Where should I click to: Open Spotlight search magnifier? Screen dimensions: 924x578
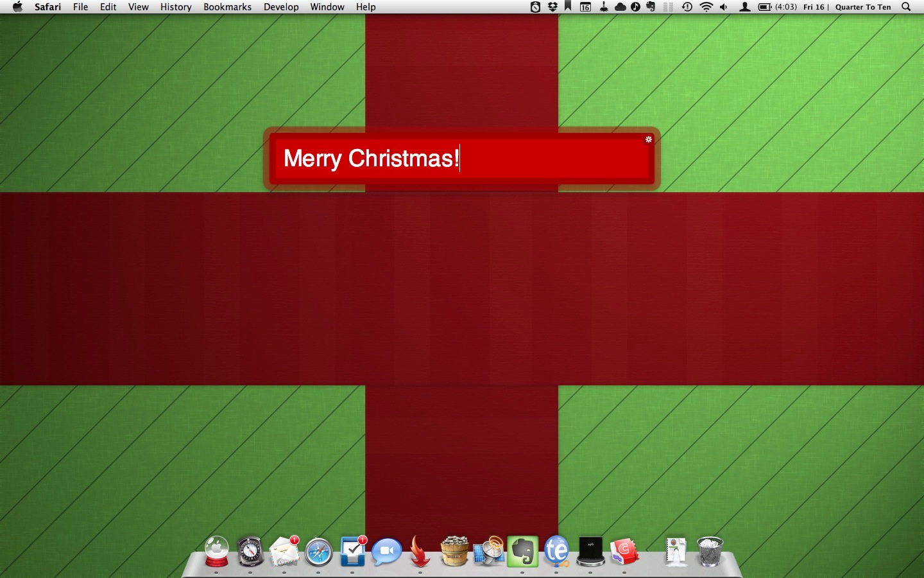tap(906, 7)
